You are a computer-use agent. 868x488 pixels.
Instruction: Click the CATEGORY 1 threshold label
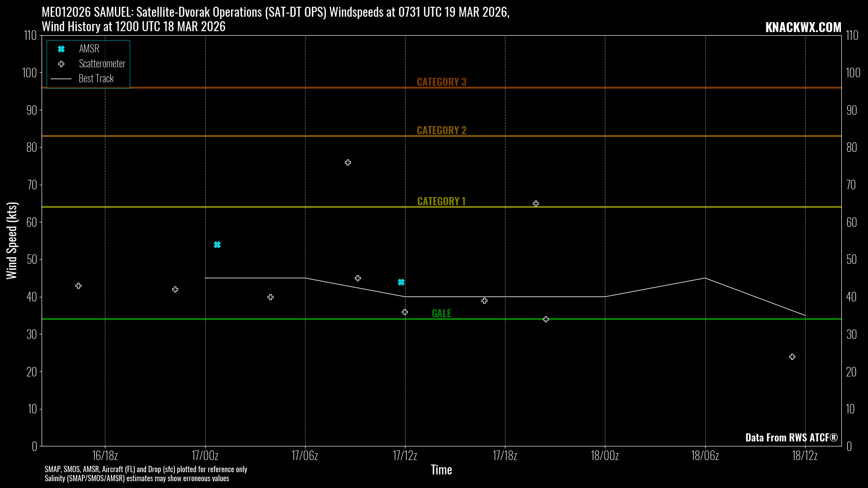click(441, 201)
